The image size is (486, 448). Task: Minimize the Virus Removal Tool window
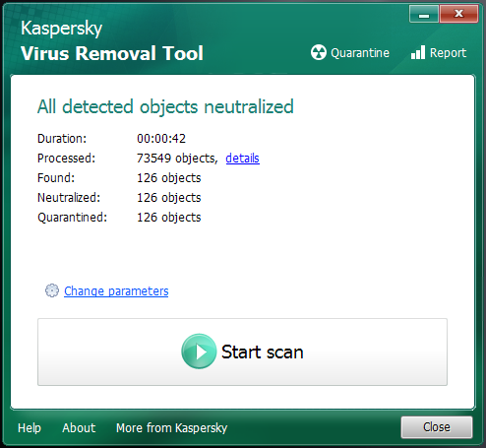(424, 15)
